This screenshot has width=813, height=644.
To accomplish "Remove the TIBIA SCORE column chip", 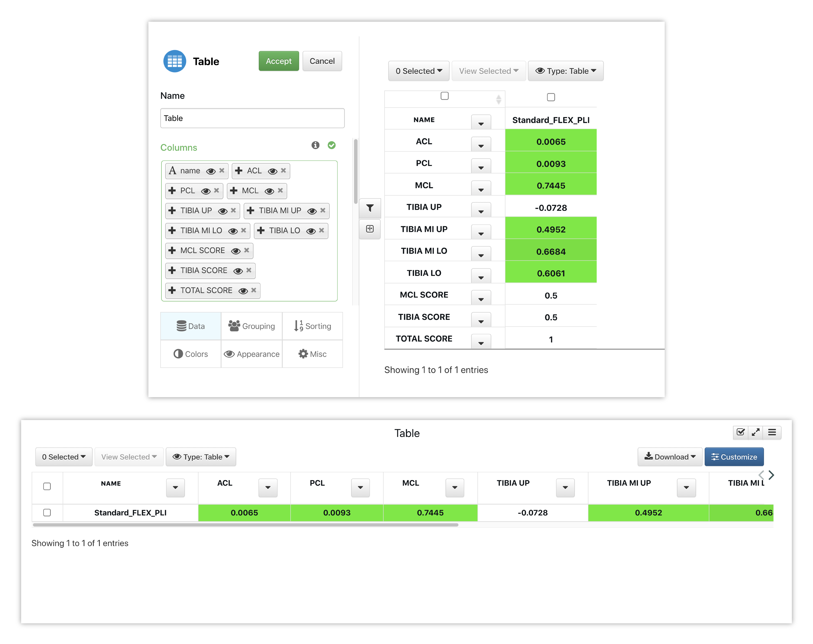I will (x=249, y=270).
